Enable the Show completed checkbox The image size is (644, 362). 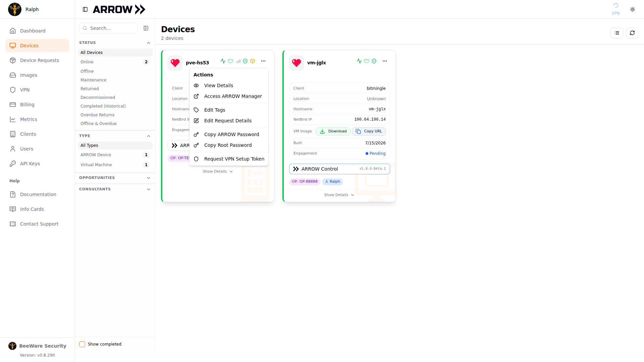[x=82, y=344]
